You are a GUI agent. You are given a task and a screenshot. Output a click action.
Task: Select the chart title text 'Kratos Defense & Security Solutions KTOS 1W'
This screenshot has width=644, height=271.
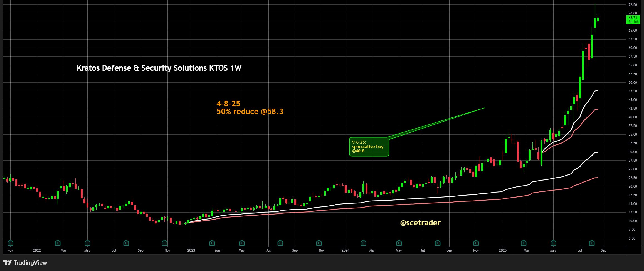coord(159,68)
